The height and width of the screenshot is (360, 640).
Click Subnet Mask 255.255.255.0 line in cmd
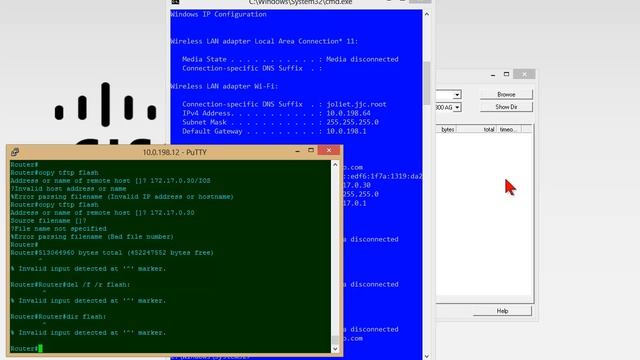(280, 122)
